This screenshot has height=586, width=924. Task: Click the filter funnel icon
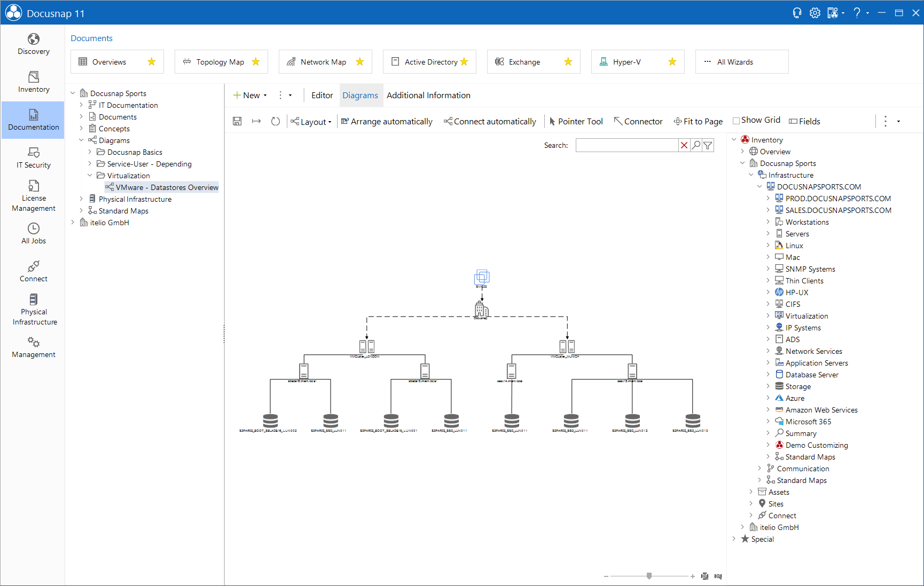(708, 145)
